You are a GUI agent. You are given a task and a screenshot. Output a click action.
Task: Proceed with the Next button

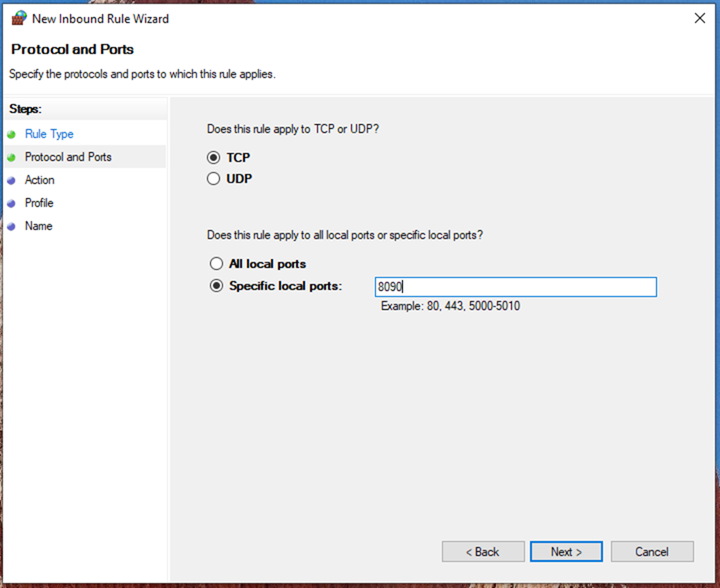(566, 552)
